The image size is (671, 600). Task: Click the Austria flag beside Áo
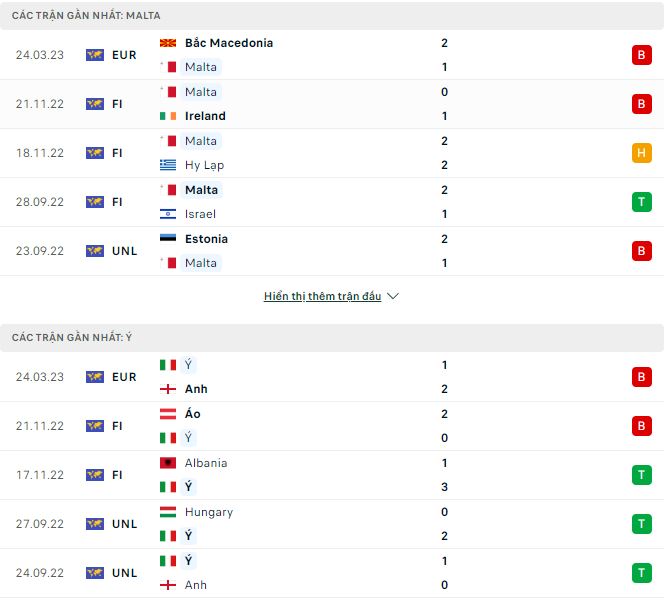coord(168,414)
